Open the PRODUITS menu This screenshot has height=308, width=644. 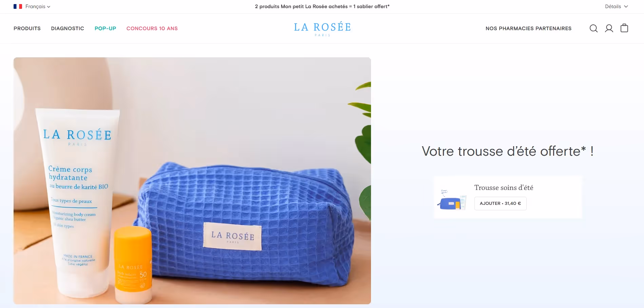point(27,28)
